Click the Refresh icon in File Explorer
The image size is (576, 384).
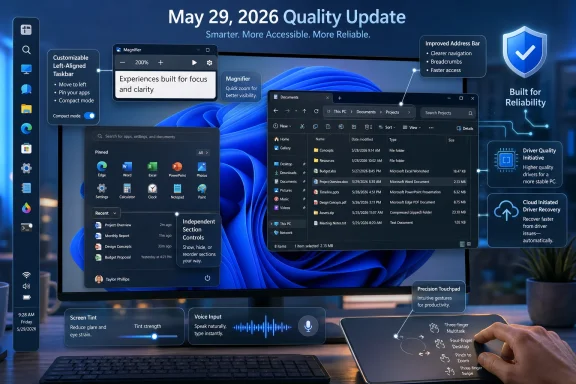[316, 111]
